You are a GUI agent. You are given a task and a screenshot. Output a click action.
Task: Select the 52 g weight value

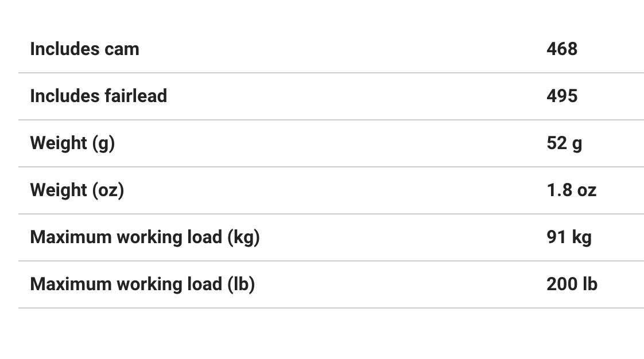(564, 143)
